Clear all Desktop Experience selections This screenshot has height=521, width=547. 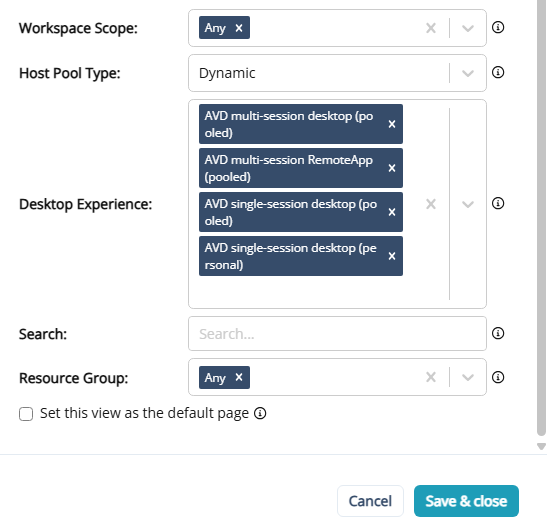pyautogui.click(x=431, y=204)
